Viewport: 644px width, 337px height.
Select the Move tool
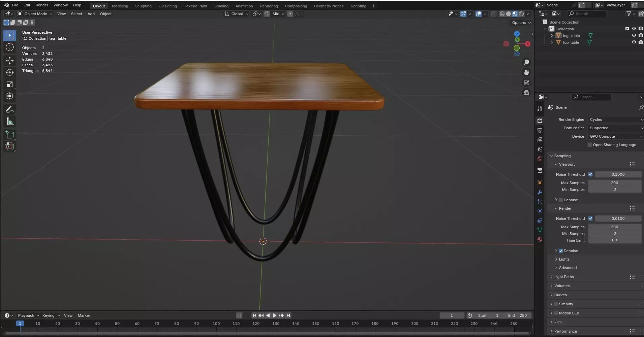coord(10,60)
